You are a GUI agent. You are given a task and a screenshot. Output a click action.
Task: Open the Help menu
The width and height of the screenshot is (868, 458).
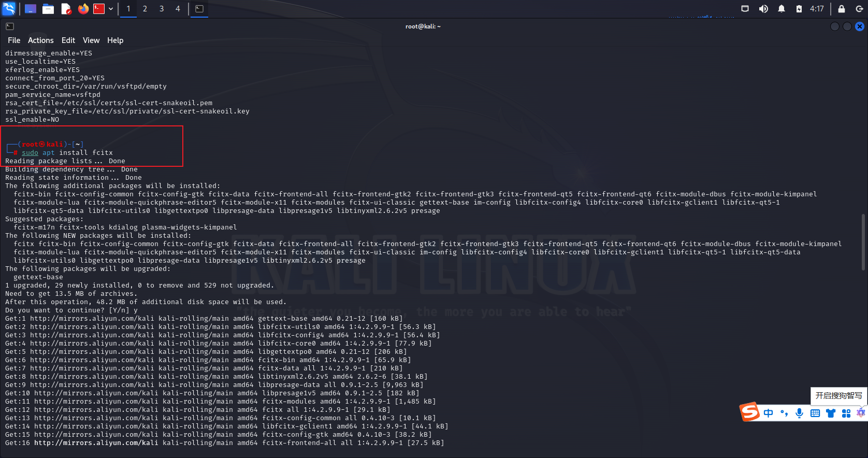coord(115,40)
